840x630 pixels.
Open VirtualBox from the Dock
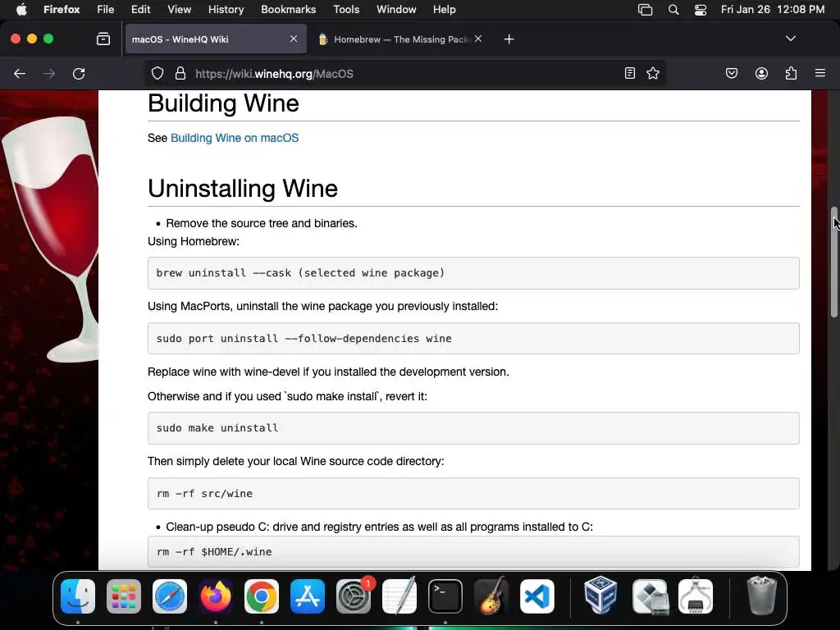click(x=600, y=596)
